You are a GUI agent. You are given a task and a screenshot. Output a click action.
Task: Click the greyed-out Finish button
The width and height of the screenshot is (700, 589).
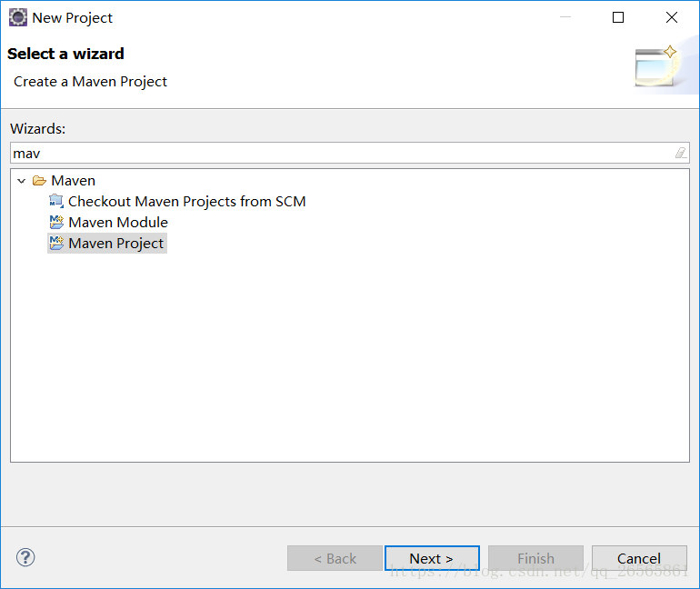click(x=535, y=558)
